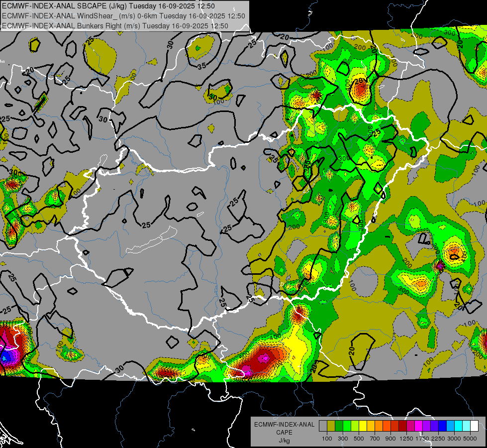Click the CAPE label in legend
This screenshot has width=487, height=448.
click(x=284, y=433)
